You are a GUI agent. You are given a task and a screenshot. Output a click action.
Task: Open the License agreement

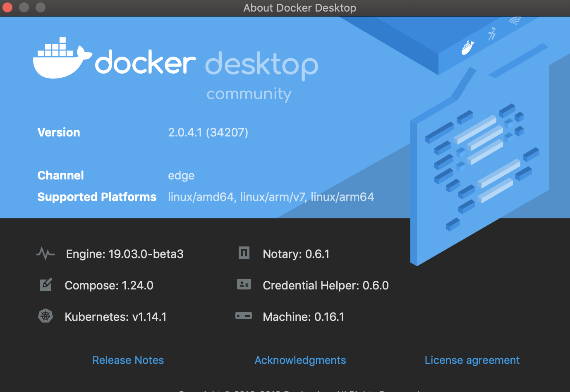click(x=472, y=360)
